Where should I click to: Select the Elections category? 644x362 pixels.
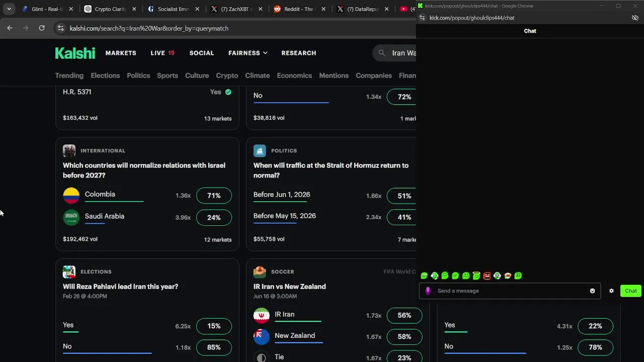click(105, 75)
